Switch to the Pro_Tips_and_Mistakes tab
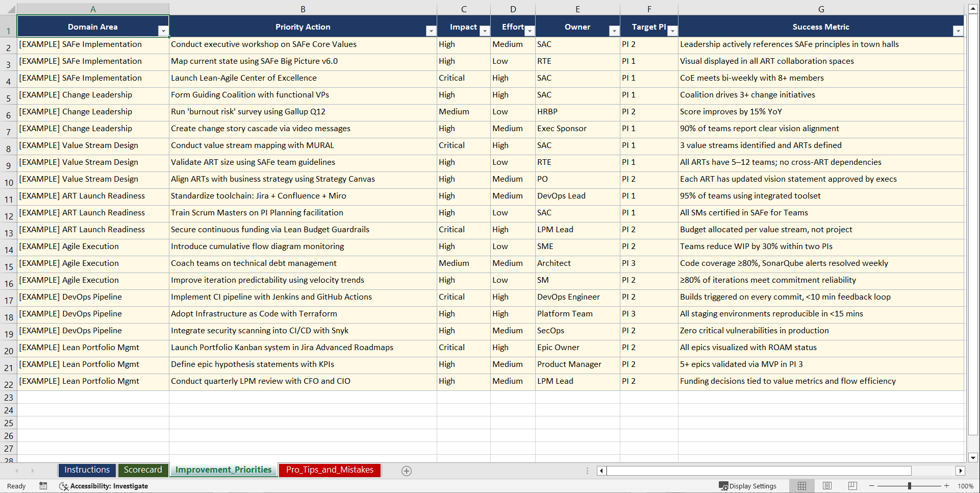 click(x=329, y=470)
